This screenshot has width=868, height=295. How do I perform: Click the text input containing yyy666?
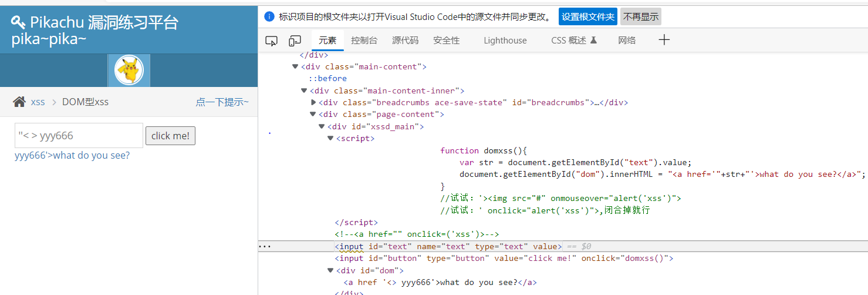click(x=79, y=135)
